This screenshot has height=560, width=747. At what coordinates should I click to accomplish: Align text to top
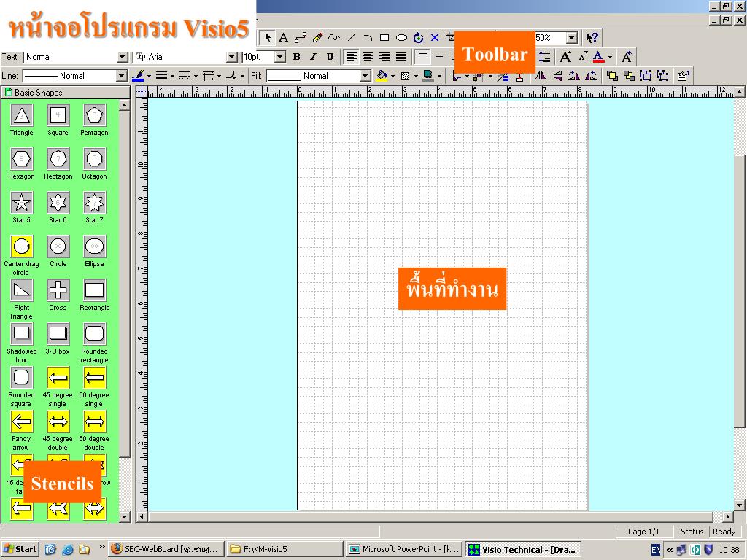click(x=422, y=57)
